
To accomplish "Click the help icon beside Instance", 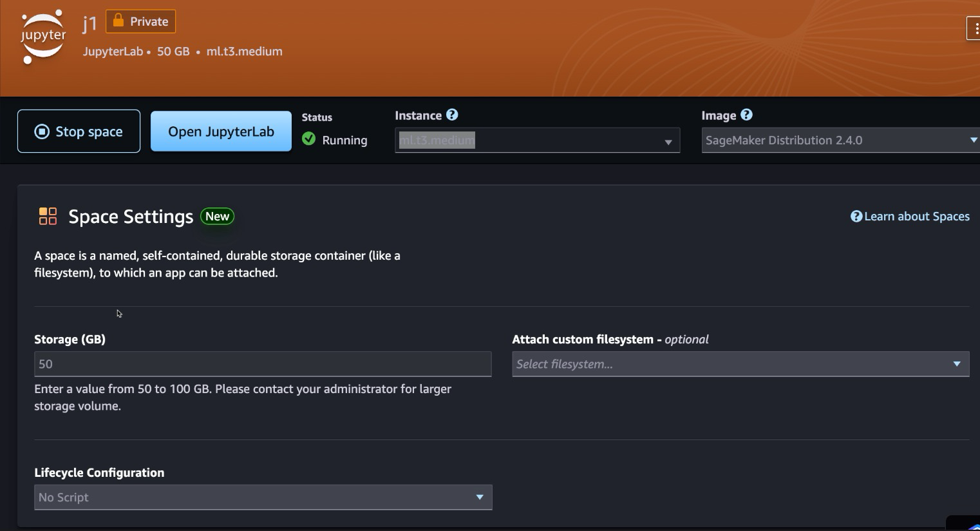I will pyautogui.click(x=452, y=115).
